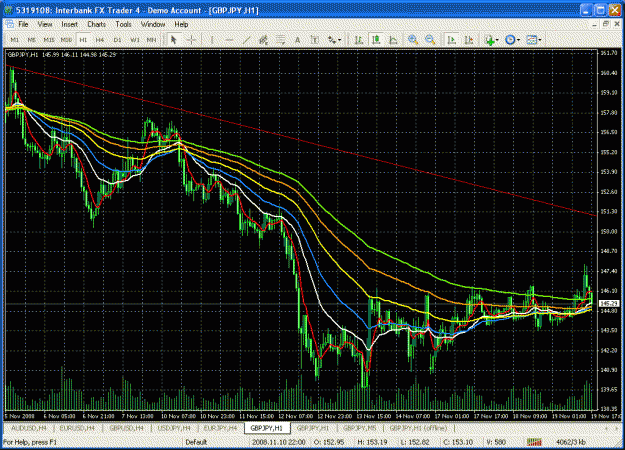
Task: Click the Default profile in status bar
Action: point(196,442)
